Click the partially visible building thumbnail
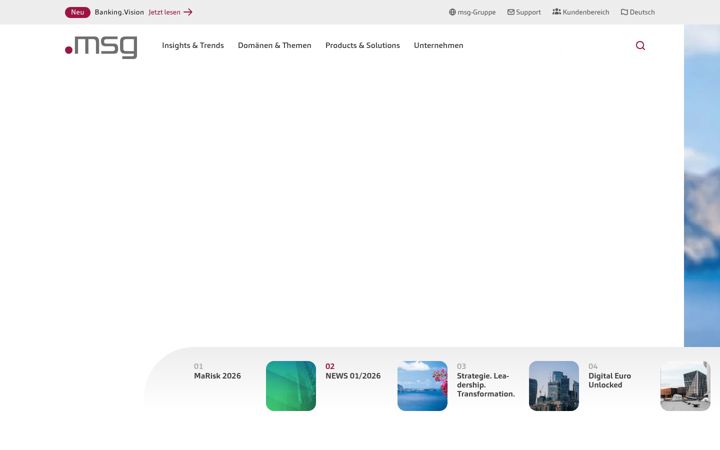Screen dimensions: 720x450 tap(685, 386)
